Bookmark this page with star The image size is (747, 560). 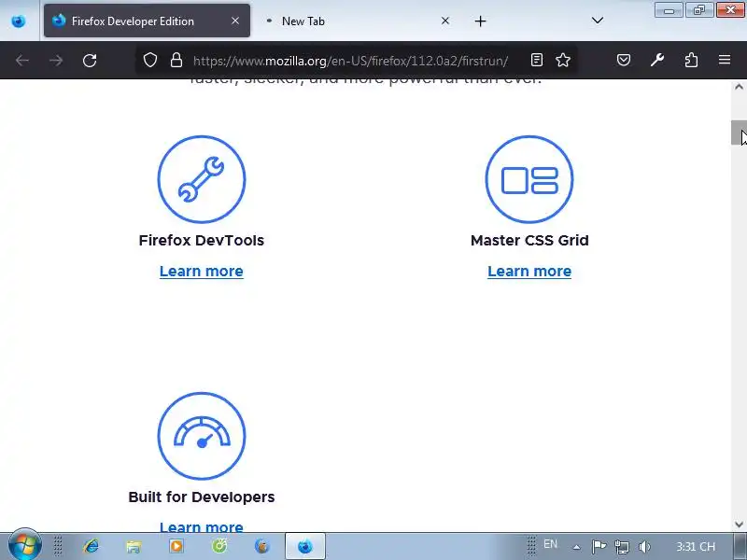click(x=563, y=60)
